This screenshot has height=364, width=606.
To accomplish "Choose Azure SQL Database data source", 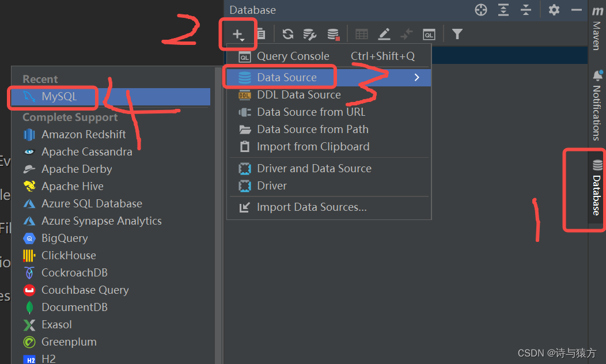I will (111, 204).
